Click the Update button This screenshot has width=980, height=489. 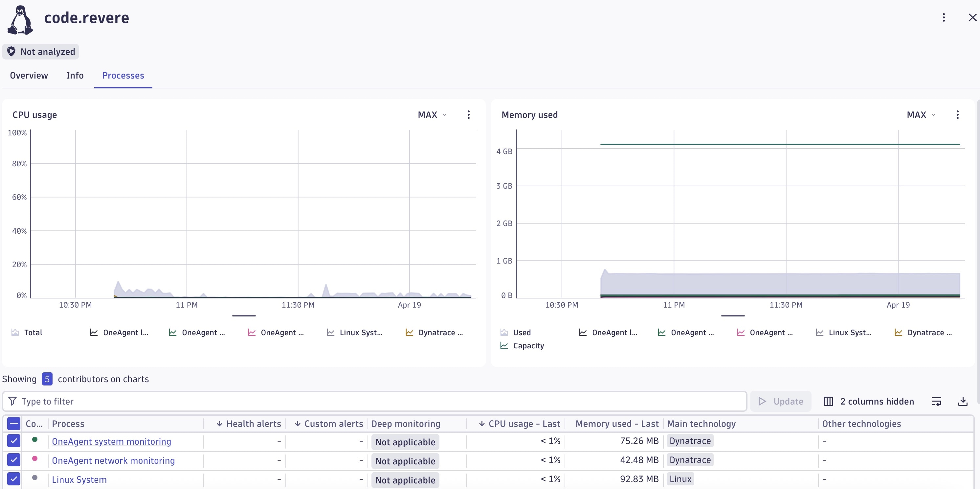[x=780, y=401]
